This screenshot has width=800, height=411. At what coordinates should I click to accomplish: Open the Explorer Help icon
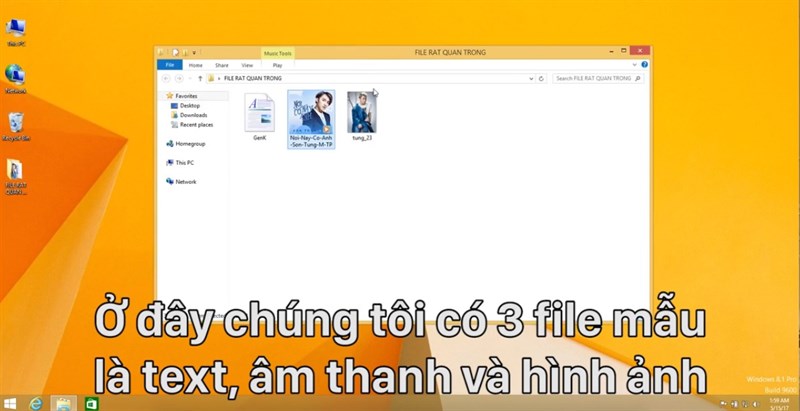point(644,65)
